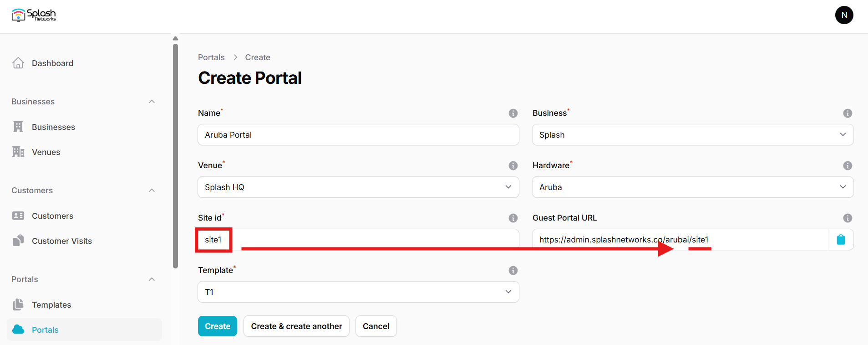Click the Guest Portal URL field
This screenshot has width=868, height=345.
coord(680,239)
